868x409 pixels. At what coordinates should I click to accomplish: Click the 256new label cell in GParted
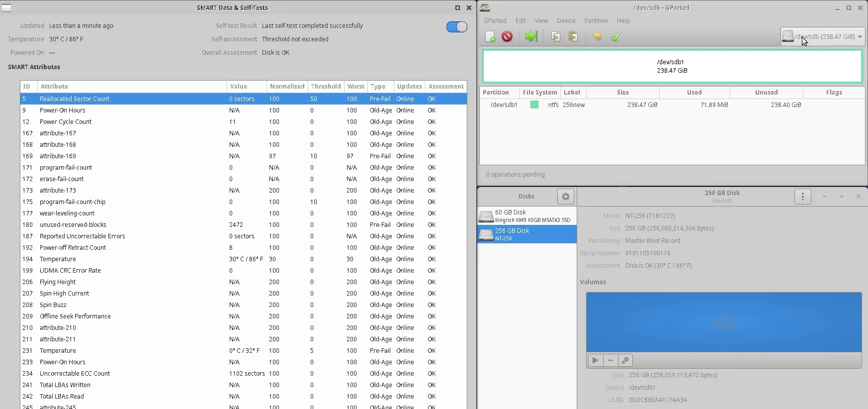pyautogui.click(x=574, y=105)
